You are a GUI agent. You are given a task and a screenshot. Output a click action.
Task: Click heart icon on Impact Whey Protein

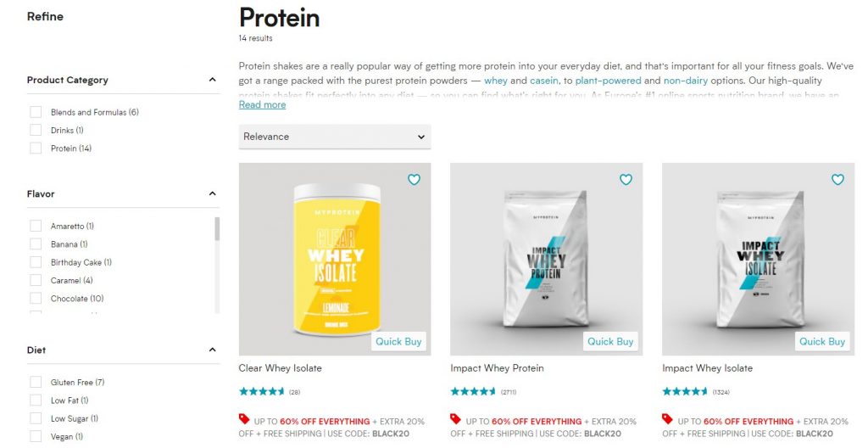(626, 180)
